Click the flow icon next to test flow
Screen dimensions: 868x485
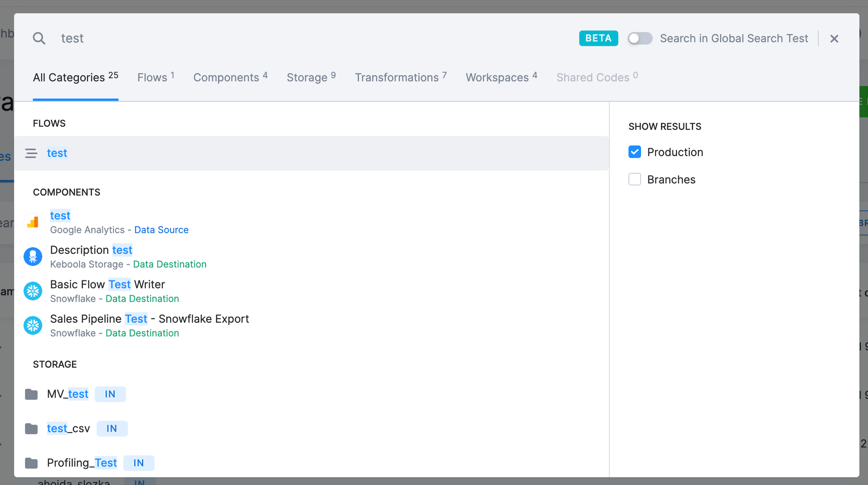tap(31, 153)
